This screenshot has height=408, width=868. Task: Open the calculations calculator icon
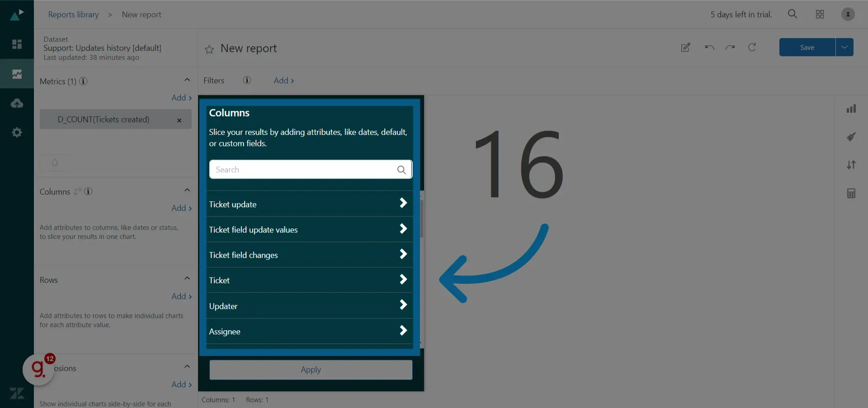tap(851, 194)
